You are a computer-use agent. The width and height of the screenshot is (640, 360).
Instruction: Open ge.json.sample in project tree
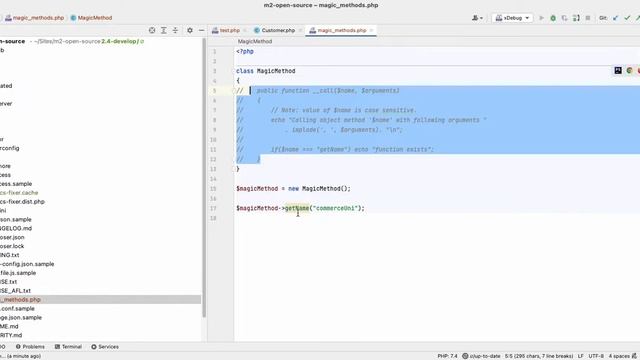click(x=21, y=318)
